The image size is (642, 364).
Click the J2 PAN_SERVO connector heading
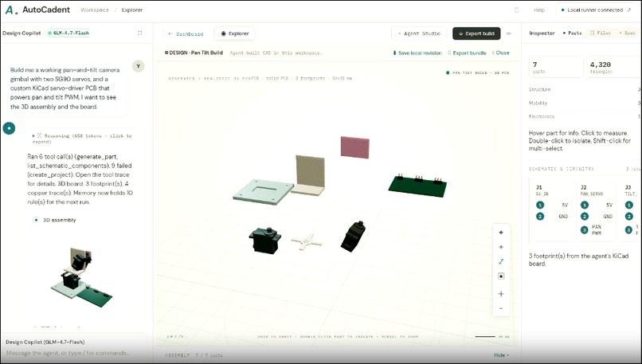tap(592, 190)
